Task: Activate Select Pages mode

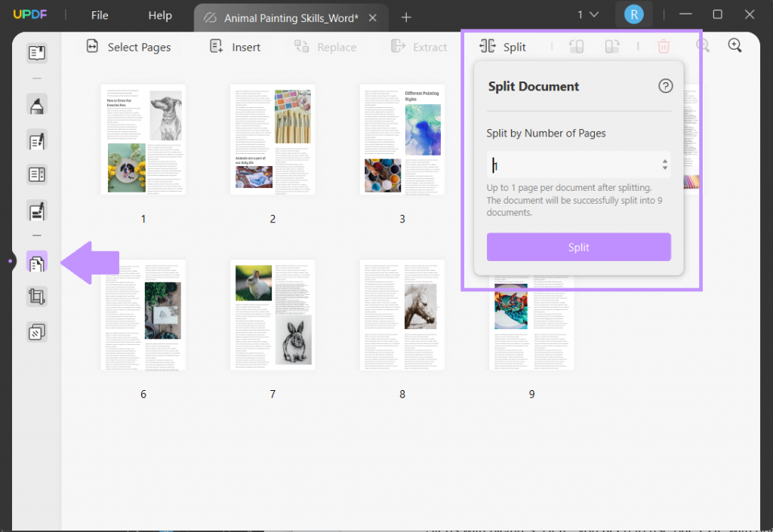Action: [x=130, y=47]
